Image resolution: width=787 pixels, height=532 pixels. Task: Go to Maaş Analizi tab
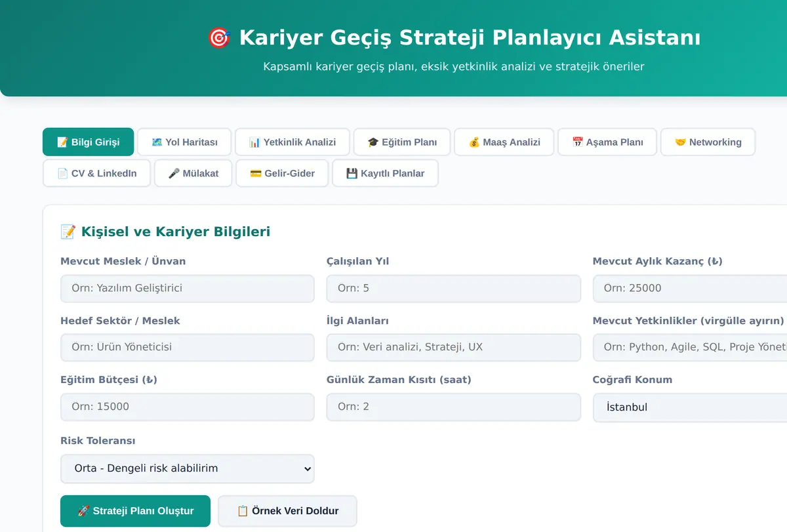click(x=504, y=142)
